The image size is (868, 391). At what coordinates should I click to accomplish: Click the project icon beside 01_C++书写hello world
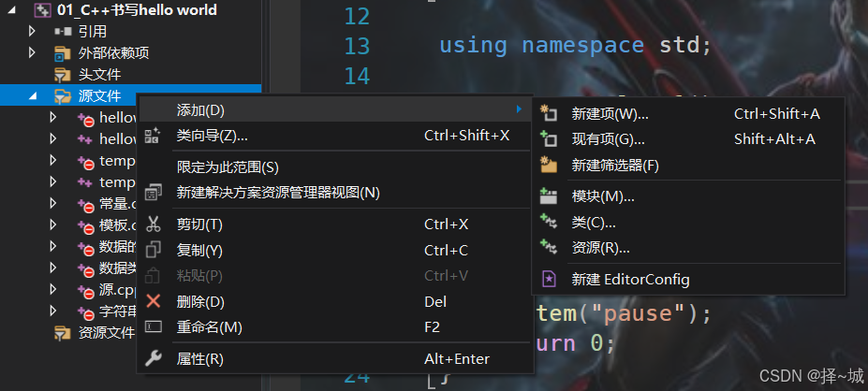point(43,10)
